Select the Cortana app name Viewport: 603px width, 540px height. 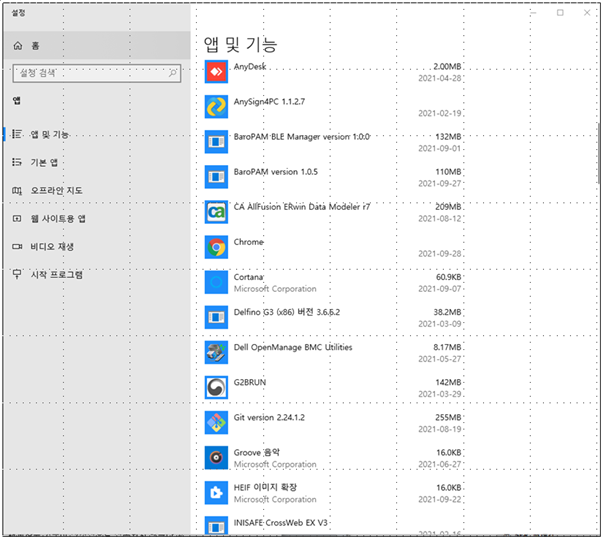tap(248, 277)
